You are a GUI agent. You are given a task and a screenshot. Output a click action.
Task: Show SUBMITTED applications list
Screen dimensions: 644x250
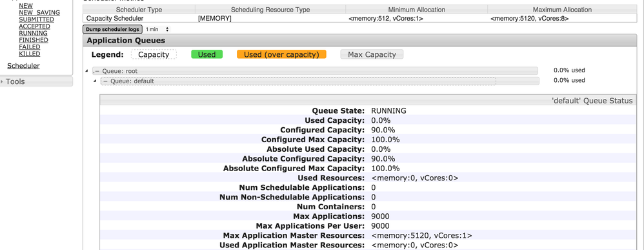(36, 19)
